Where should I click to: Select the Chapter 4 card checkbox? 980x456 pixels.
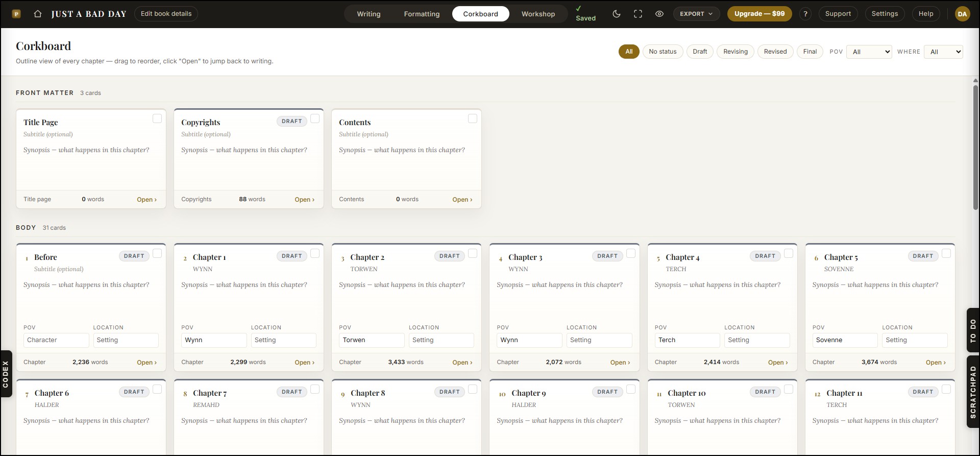coord(789,253)
